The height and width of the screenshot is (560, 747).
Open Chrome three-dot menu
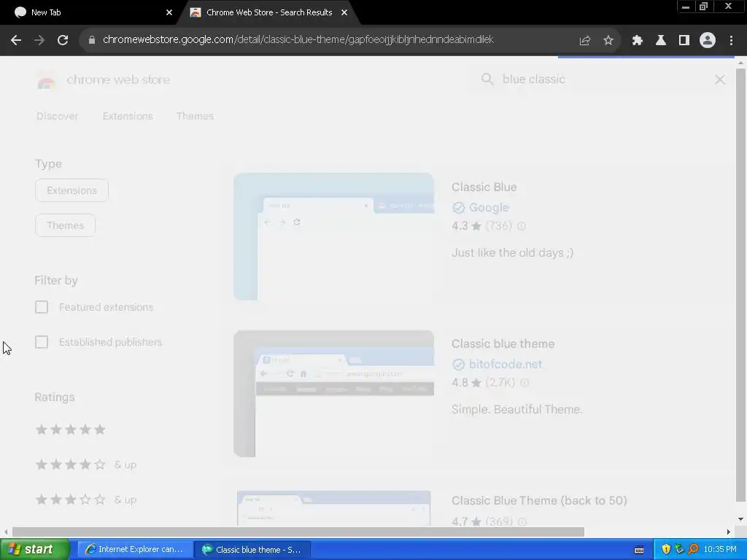(731, 41)
